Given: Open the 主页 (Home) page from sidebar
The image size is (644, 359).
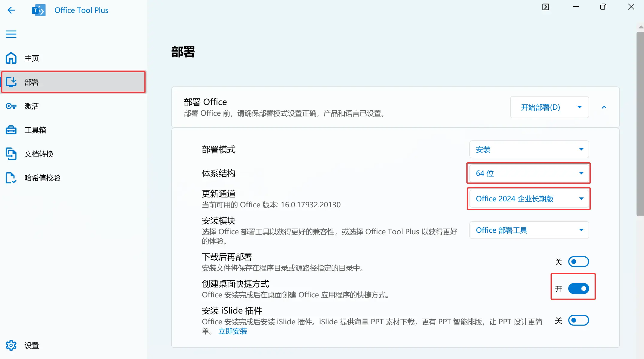Looking at the screenshot, I should coord(31,58).
